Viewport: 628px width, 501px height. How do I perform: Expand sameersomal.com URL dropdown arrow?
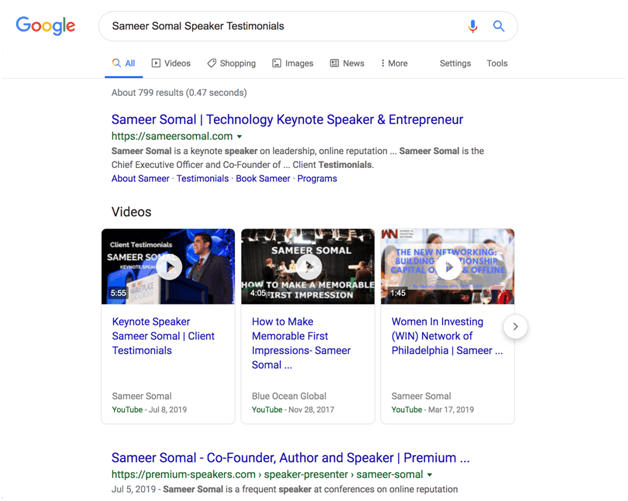point(240,137)
